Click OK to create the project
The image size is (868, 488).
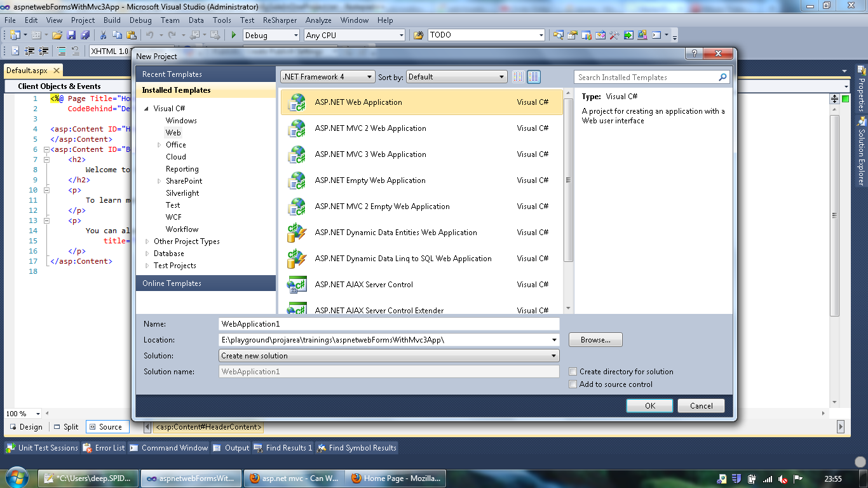tap(650, 406)
